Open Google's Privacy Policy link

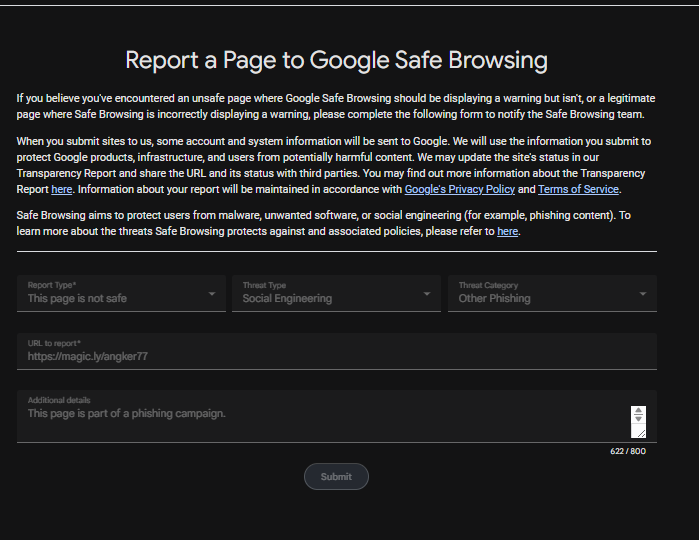(x=460, y=190)
